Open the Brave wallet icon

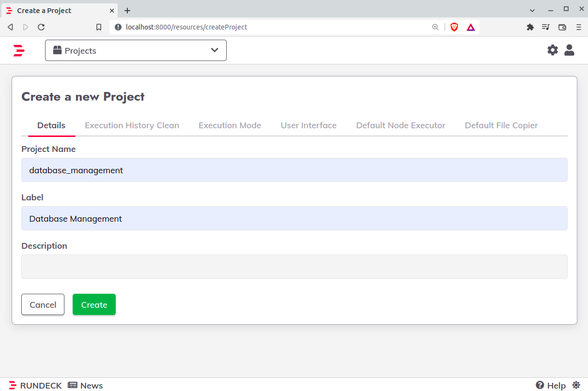[x=562, y=27]
